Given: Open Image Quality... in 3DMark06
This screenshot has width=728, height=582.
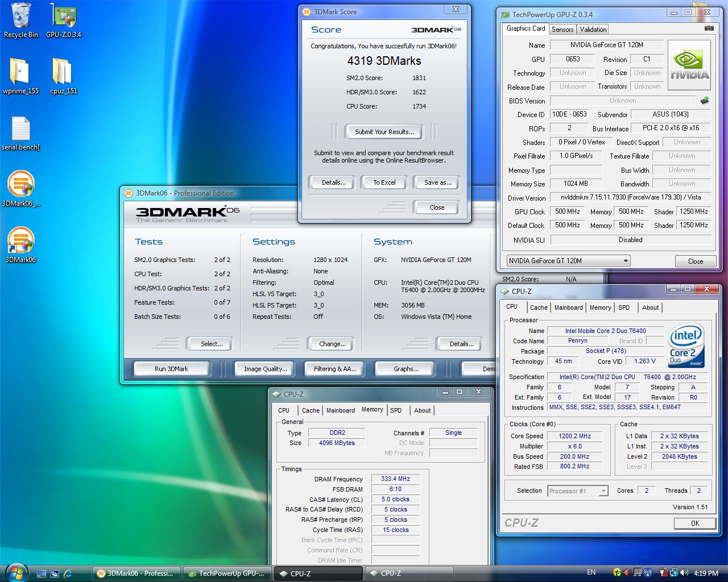Looking at the screenshot, I should (x=265, y=369).
